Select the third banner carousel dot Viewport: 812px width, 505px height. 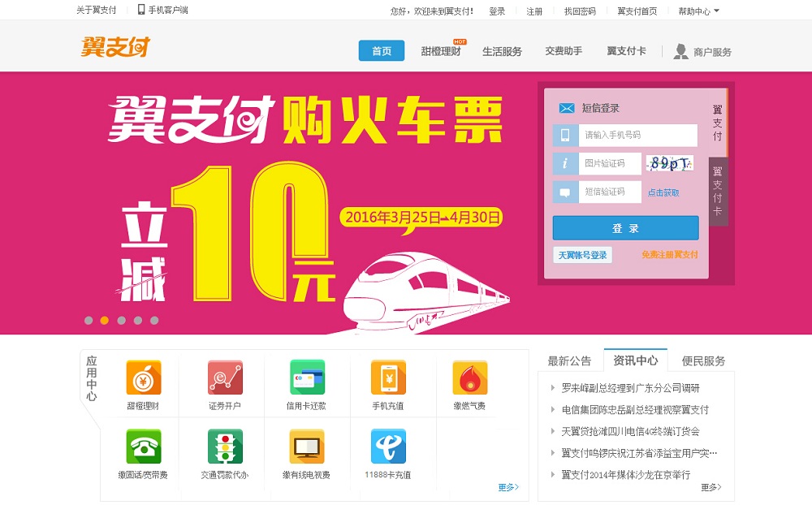tap(121, 321)
